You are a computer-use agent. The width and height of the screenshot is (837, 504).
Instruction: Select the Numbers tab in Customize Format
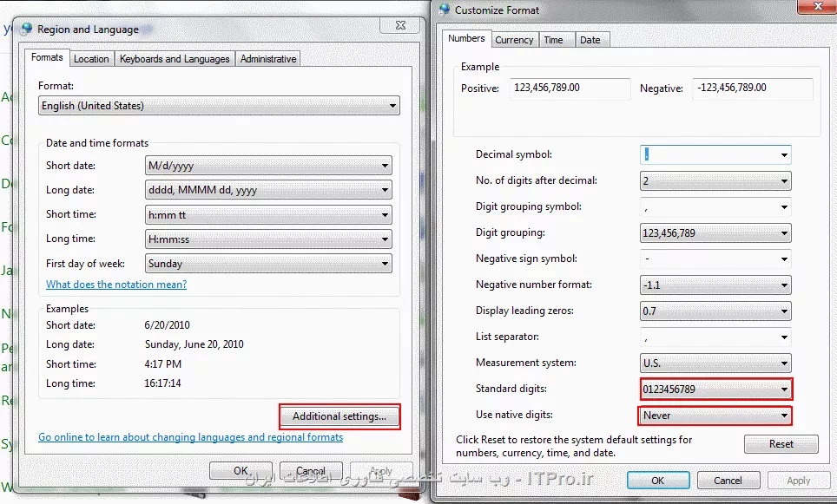tap(466, 38)
